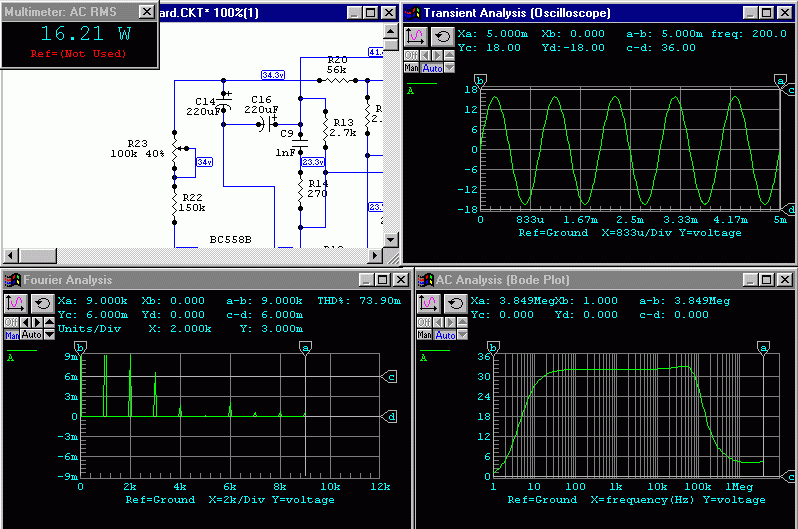The width and height of the screenshot is (798, 529).
Task: Select Auto scaling in Transient Analysis window
Action: pyautogui.click(x=432, y=68)
